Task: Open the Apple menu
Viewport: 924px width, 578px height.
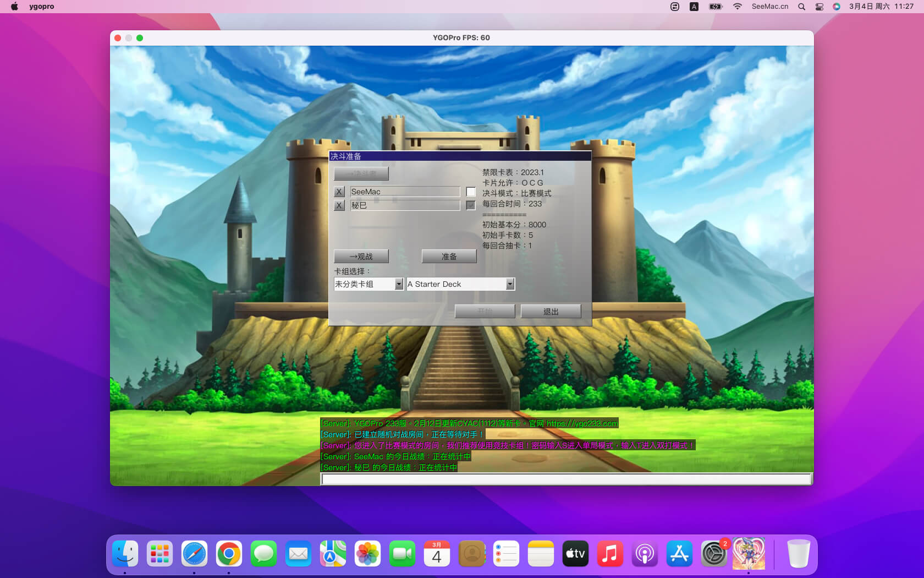Action: [15, 7]
